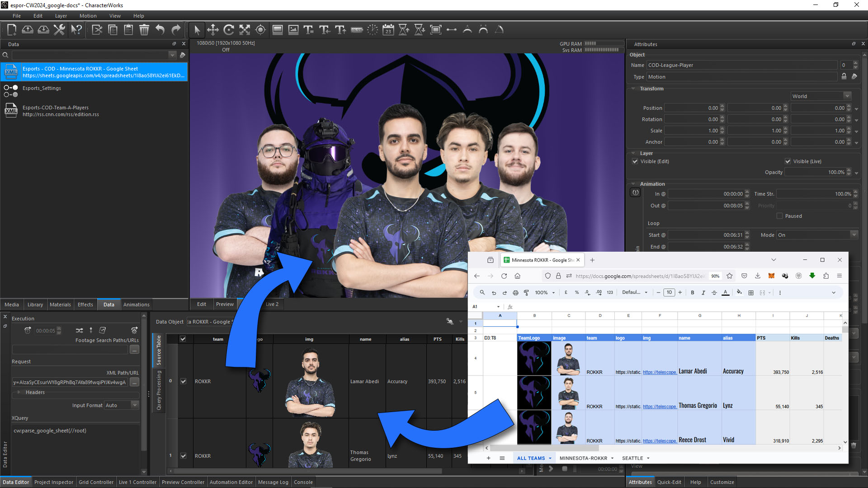This screenshot has height=488, width=868.
Task: Select the Move tool in the toolbar
Action: point(213,30)
